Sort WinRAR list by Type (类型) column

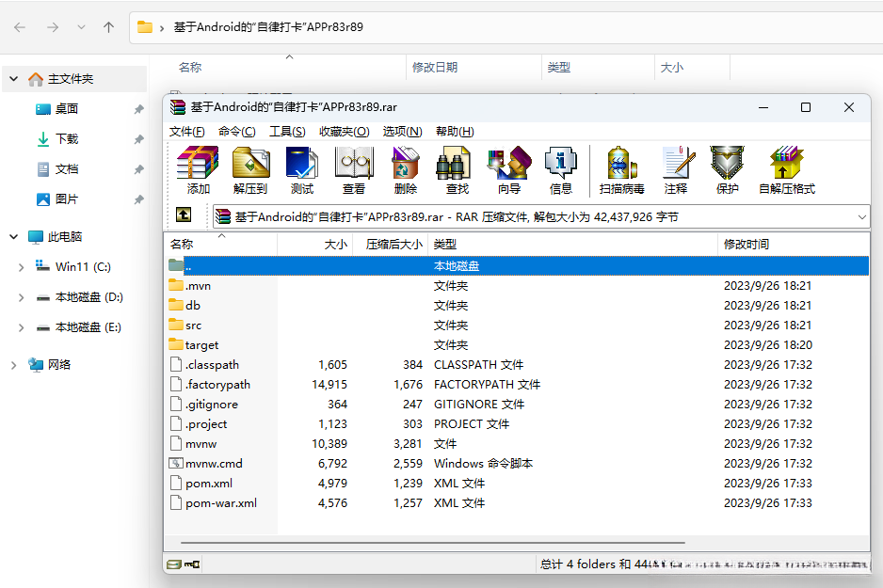tap(572, 245)
